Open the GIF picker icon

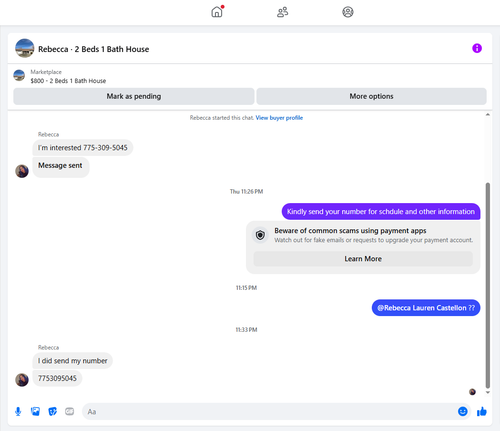[x=69, y=412]
